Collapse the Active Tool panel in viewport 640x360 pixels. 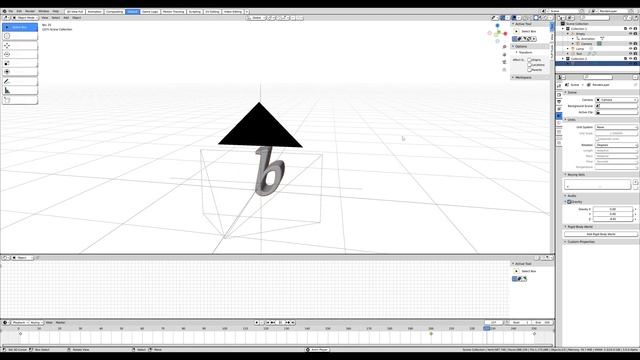(513, 24)
